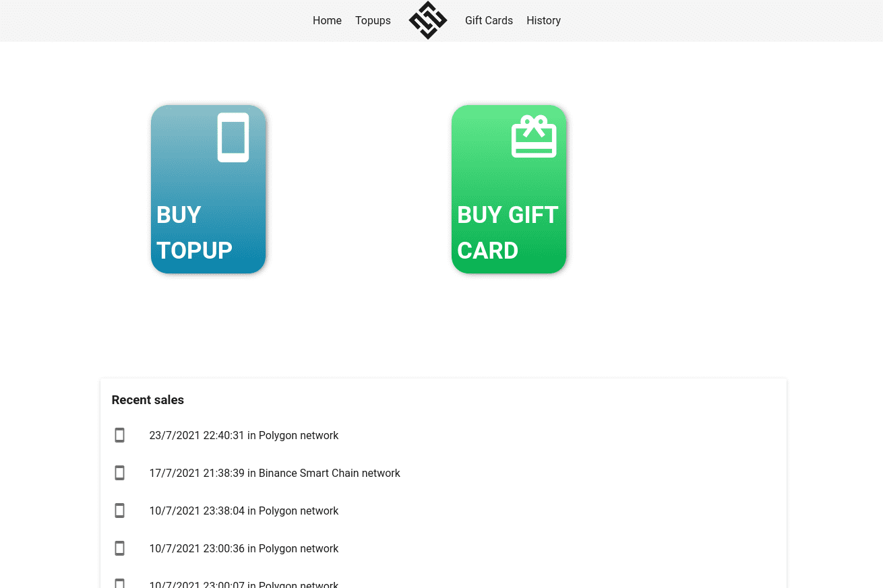Click the site logo in the navigation bar

[427, 20]
